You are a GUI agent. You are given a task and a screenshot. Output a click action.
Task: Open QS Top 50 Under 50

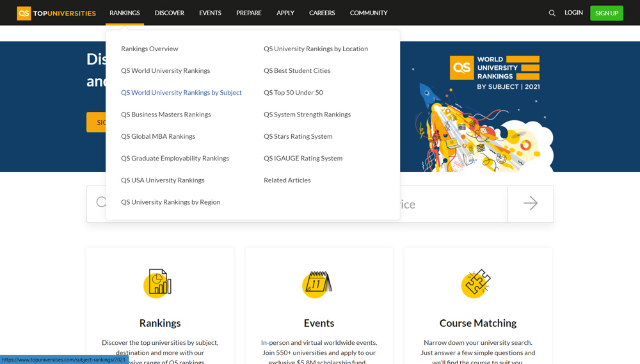pos(293,93)
